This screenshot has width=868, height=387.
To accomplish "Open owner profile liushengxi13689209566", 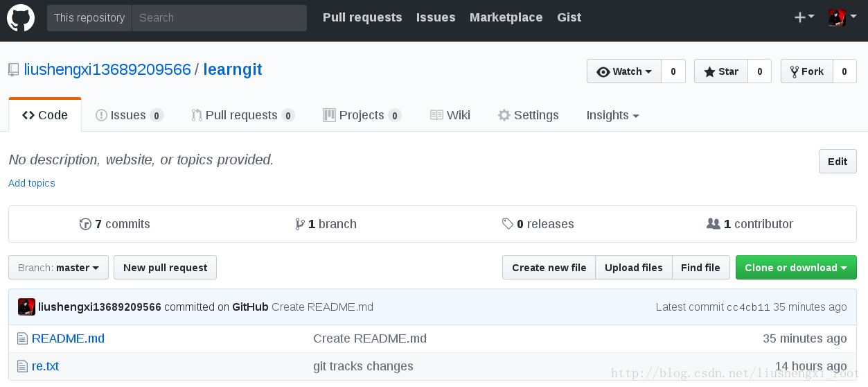I will pyautogui.click(x=107, y=69).
